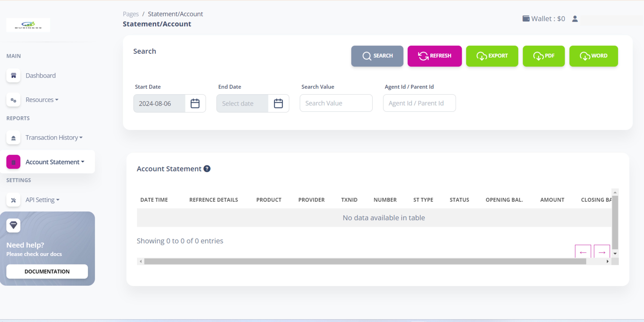The image size is (644, 322).
Task: Focus the Search Value input field
Action: coord(336,103)
